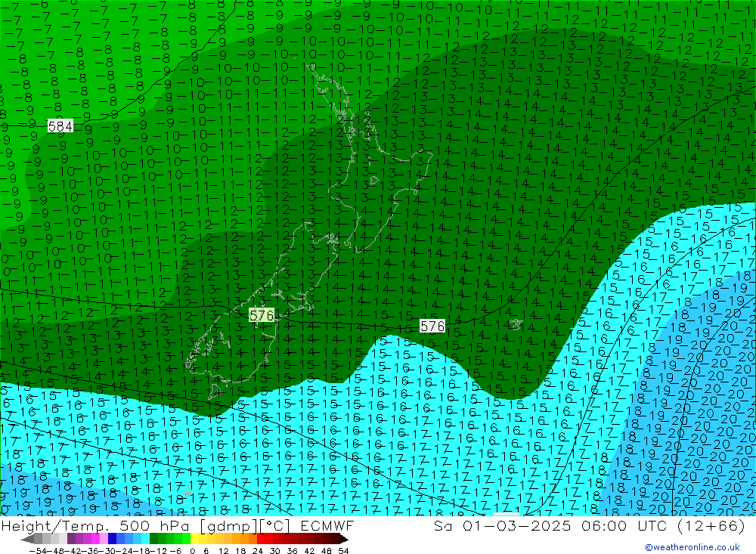Click the Height/Temp. 500 hPa ECMWF title

tap(178, 525)
